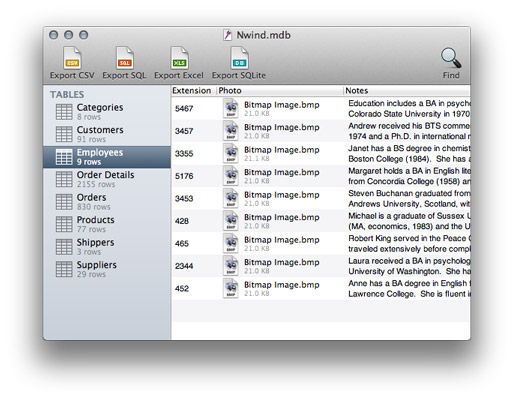
Task: Click extension cell 3355
Action: pyautogui.click(x=184, y=154)
